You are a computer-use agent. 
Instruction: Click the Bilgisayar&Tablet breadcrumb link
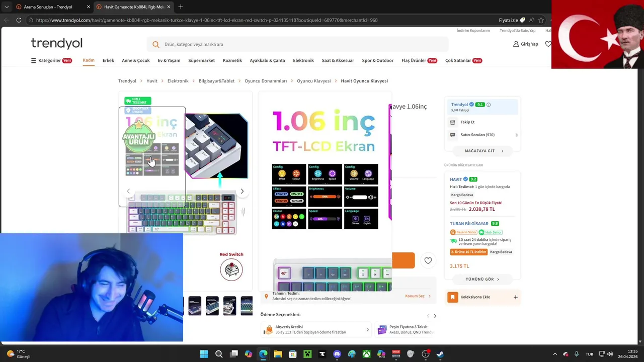point(216,81)
